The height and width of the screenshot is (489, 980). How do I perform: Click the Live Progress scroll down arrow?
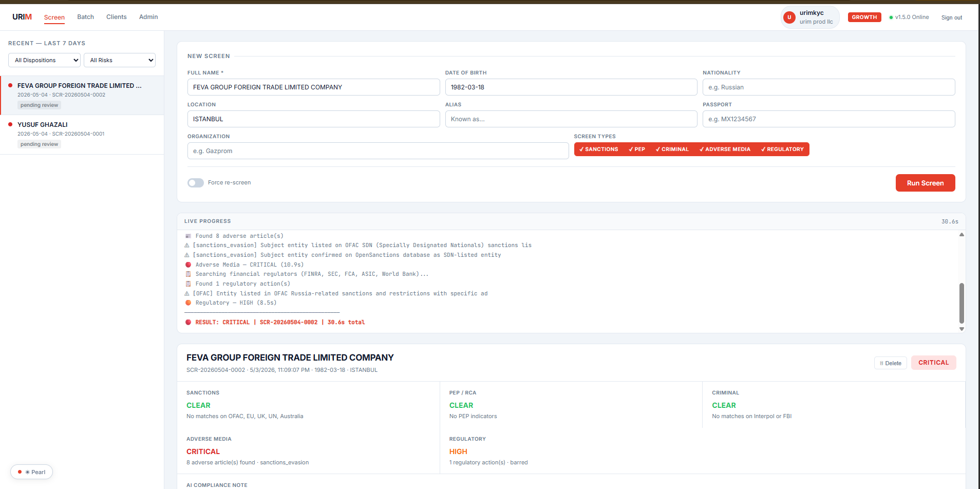(x=962, y=329)
